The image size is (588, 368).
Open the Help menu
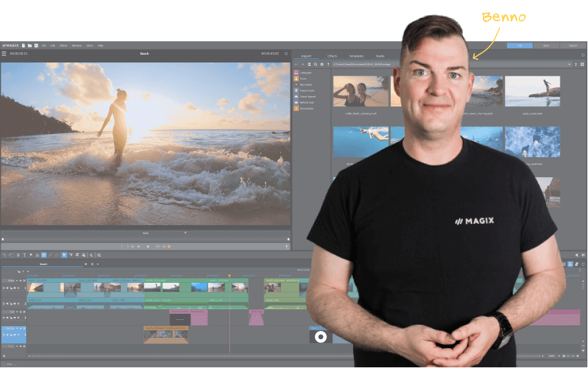[x=100, y=45]
